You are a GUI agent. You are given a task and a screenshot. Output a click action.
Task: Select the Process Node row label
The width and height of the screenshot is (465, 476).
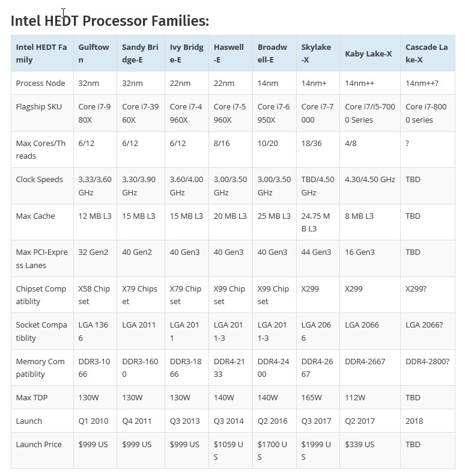[x=41, y=83]
